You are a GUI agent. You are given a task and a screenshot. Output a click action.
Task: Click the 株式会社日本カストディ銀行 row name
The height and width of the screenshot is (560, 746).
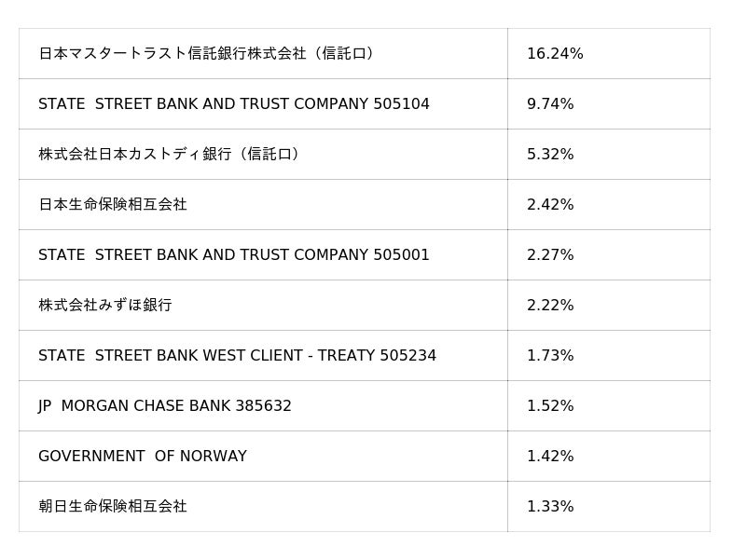coord(169,155)
